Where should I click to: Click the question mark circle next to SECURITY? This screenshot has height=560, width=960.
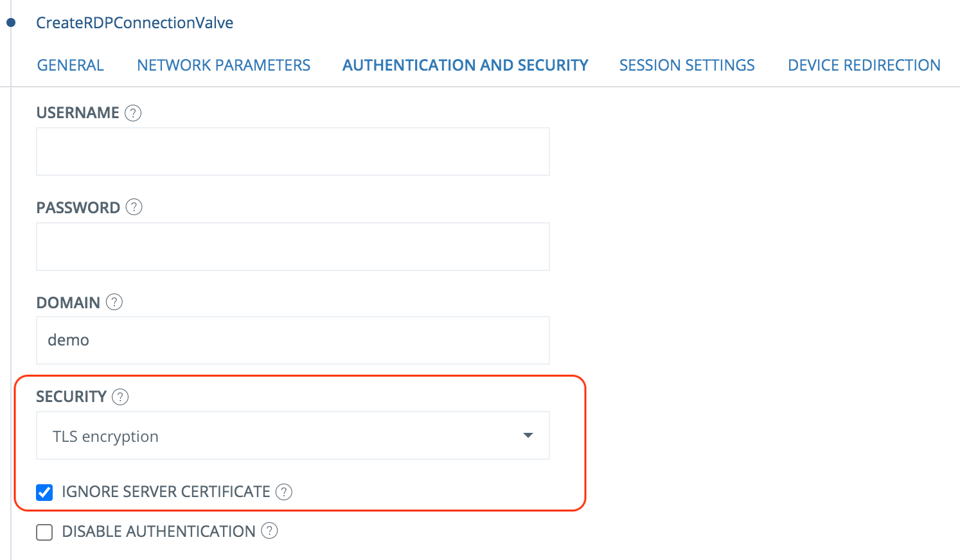click(120, 396)
